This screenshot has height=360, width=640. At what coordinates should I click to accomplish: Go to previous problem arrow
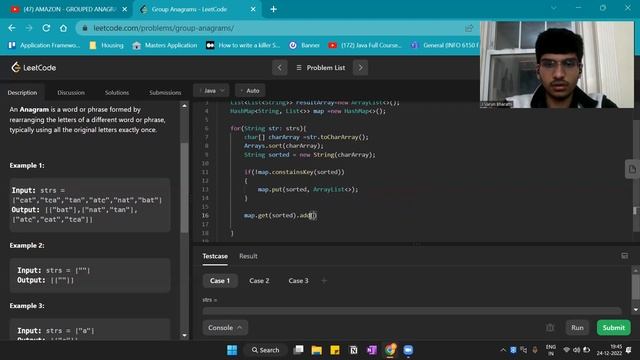pyautogui.click(x=280, y=68)
